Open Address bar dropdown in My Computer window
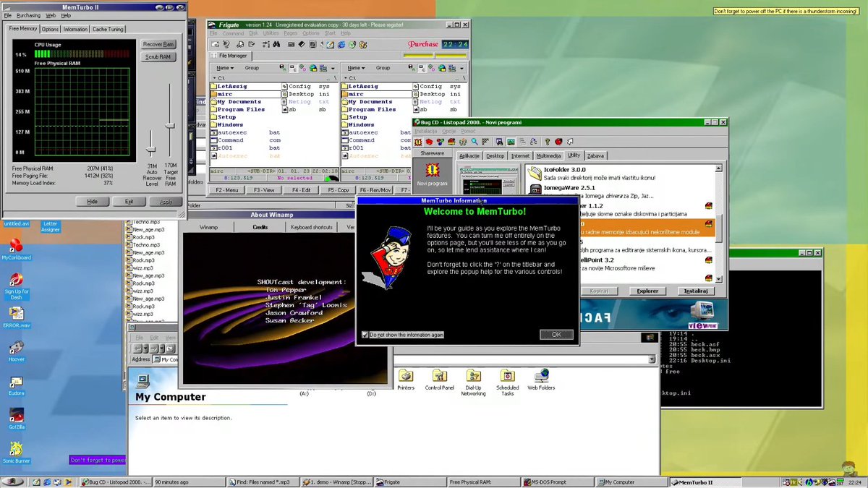The width and height of the screenshot is (868, 488). 652,359
